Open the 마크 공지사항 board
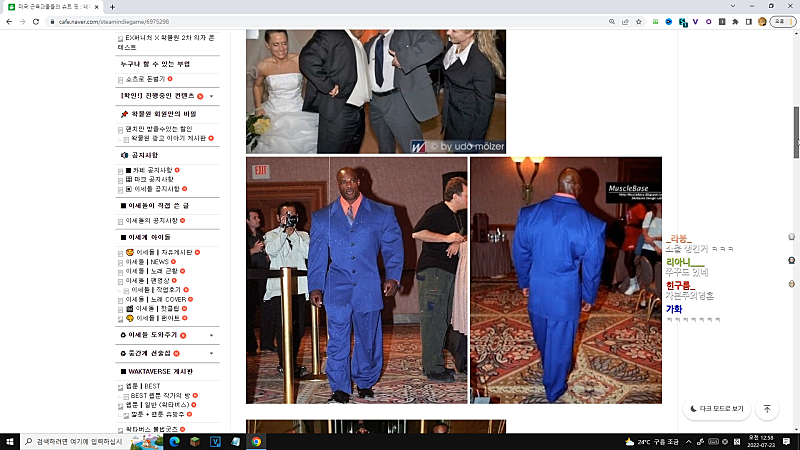The width and height of the screenshot is (800, 450). pyautogui.click(x=149, y=179)
